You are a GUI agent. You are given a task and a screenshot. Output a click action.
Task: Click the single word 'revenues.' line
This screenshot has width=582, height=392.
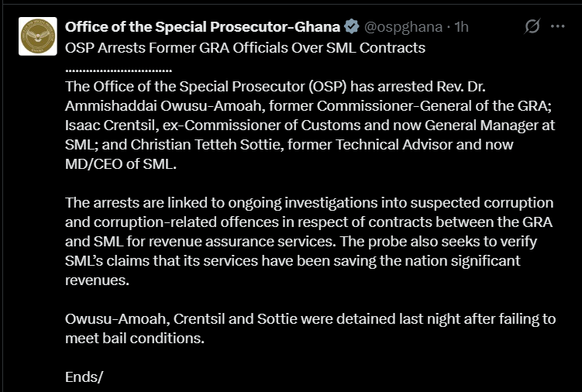97,280
